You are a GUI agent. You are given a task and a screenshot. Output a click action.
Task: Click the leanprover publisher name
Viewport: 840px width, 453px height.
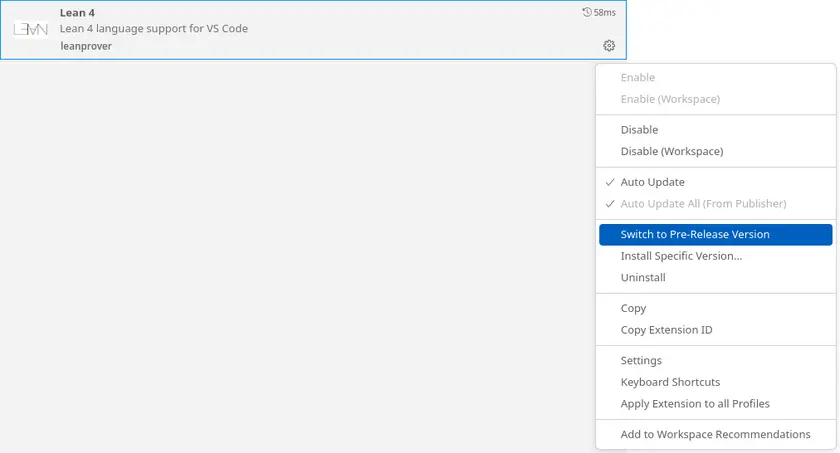pyautogui.click(x=86, y=46)
